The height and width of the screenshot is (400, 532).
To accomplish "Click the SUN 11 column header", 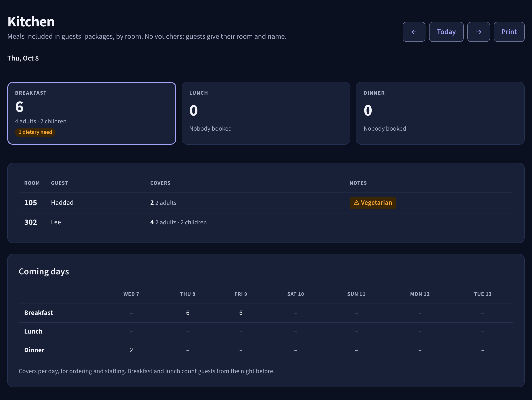I will coord(356,294).
